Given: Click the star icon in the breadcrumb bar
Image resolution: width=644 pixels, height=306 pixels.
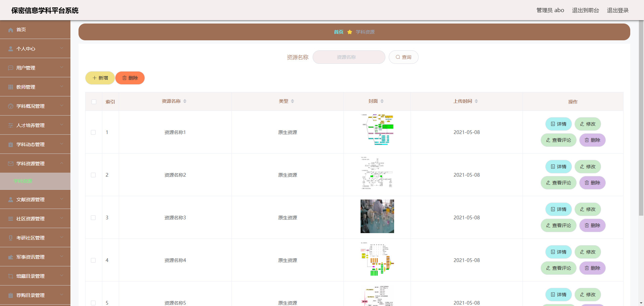Looking at the screenshot, I should click(350, 32).
